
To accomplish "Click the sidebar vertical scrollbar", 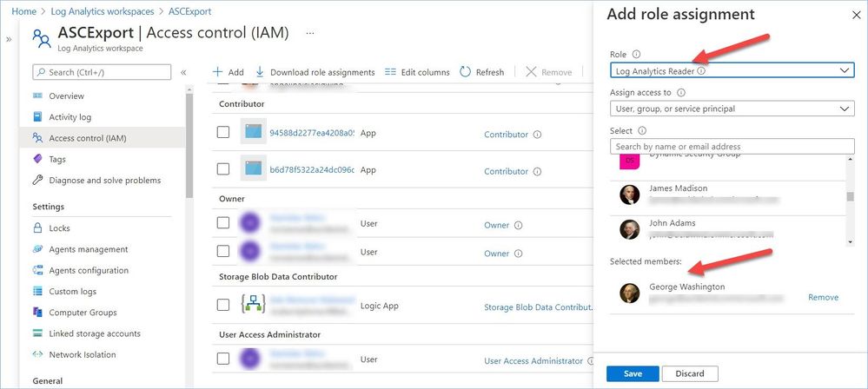I will [x=189, y=146].
